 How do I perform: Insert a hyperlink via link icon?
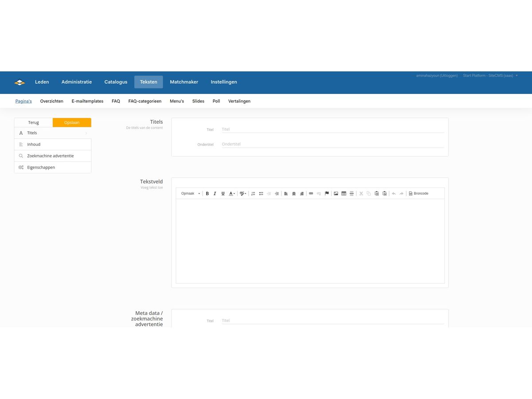[311, 194]
